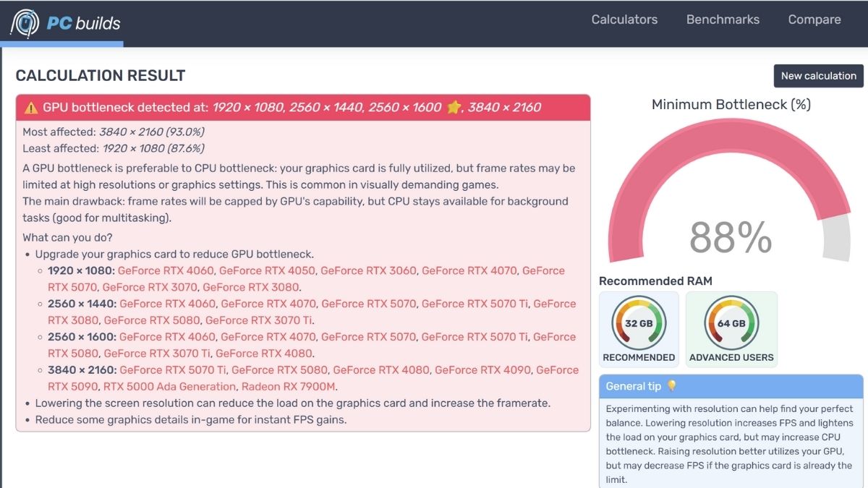Click 'Lowering the screen resolution' bullet text
868x488 pixels.
coord(293,403)
